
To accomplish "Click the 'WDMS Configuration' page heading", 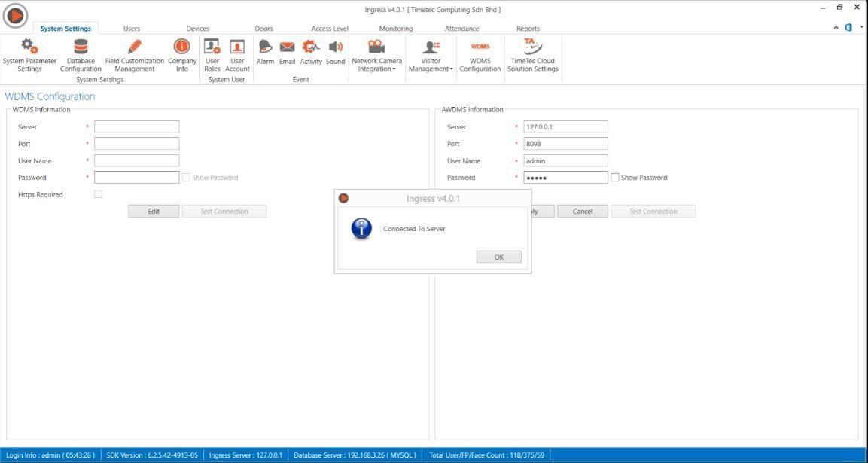I will (50, 96).
